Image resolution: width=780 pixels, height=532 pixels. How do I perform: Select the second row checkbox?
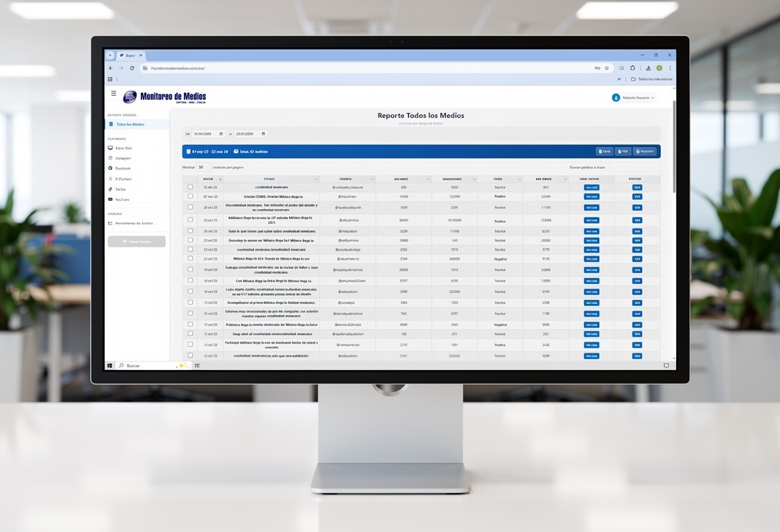point(190,196)
